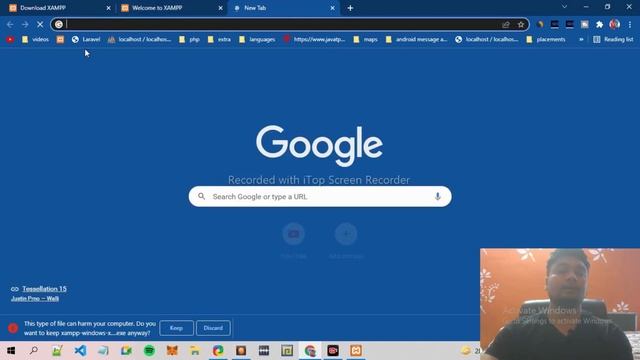This screenshot has width=640, height=360.
Task: Open the Tessellation 15 theme link
Action: coord(44,289)
